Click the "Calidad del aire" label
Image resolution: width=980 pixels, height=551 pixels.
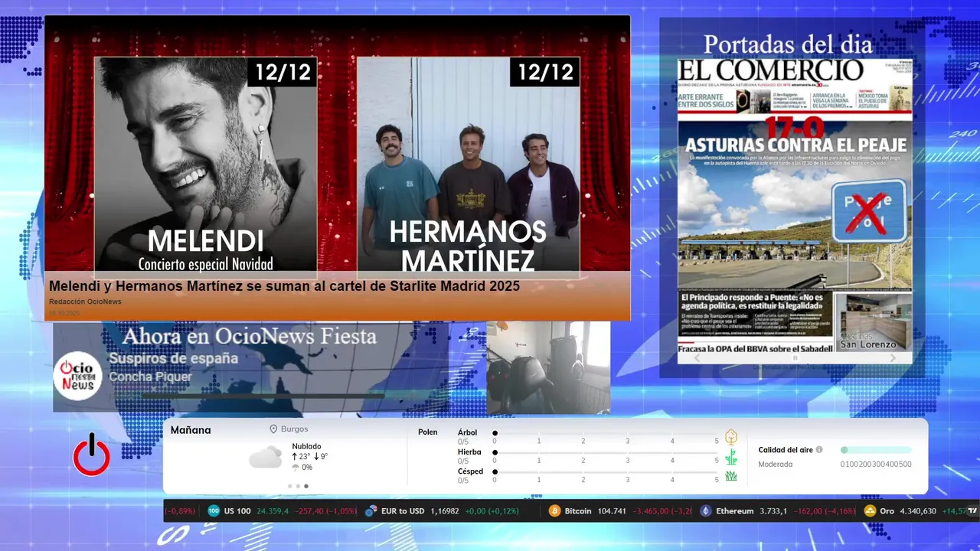tap(786, 450)
